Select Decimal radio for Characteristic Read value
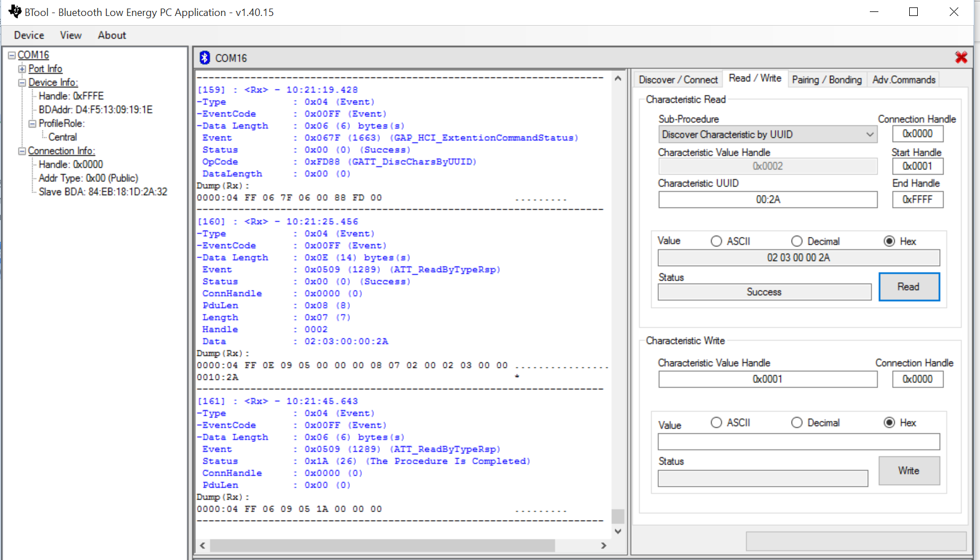The image size is (980, 560). pyautogui.click(x=797, y=241)
